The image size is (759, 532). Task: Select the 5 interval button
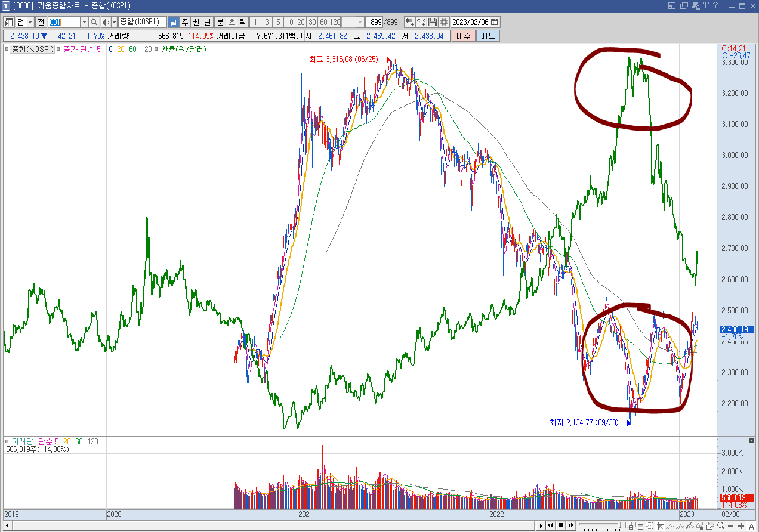coord(278,22)
